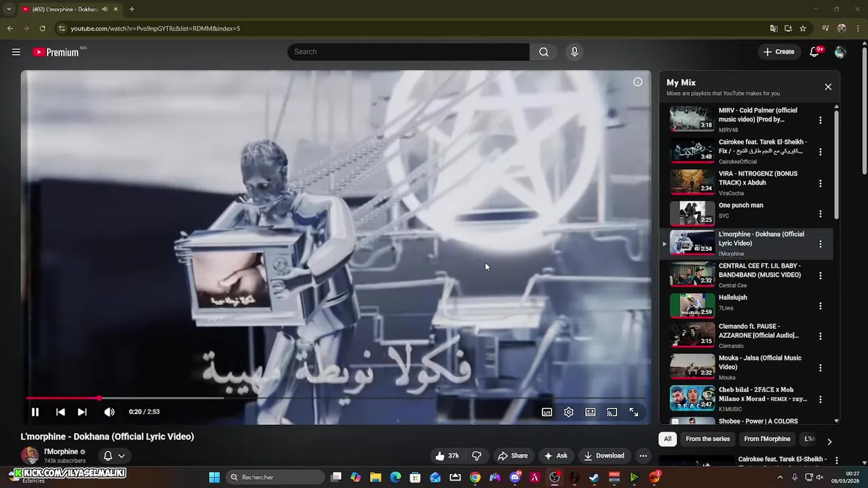Viewport: 868px width, 488px height.
Task: Toggle subtitles/closed captions
Action: click(547, 412)
